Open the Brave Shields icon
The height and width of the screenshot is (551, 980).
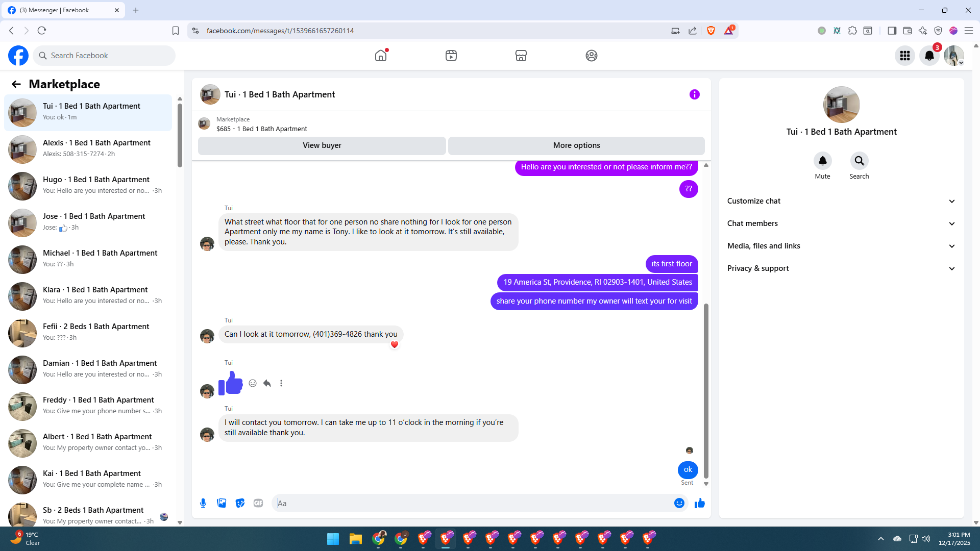[x=710, y=31]
